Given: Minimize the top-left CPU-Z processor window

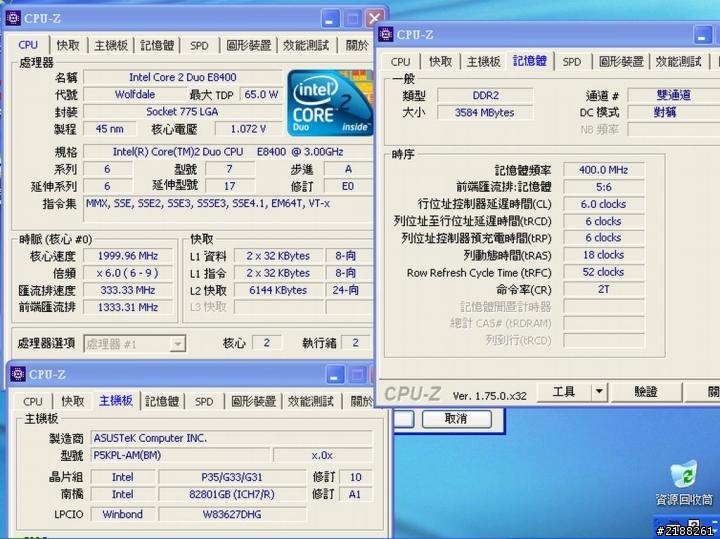Looking at the screenshot, I should pyautogui.click(x=329, y=19).
